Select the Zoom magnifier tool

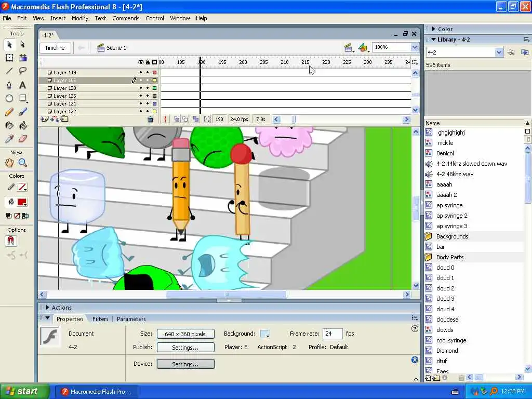[23, 163]
